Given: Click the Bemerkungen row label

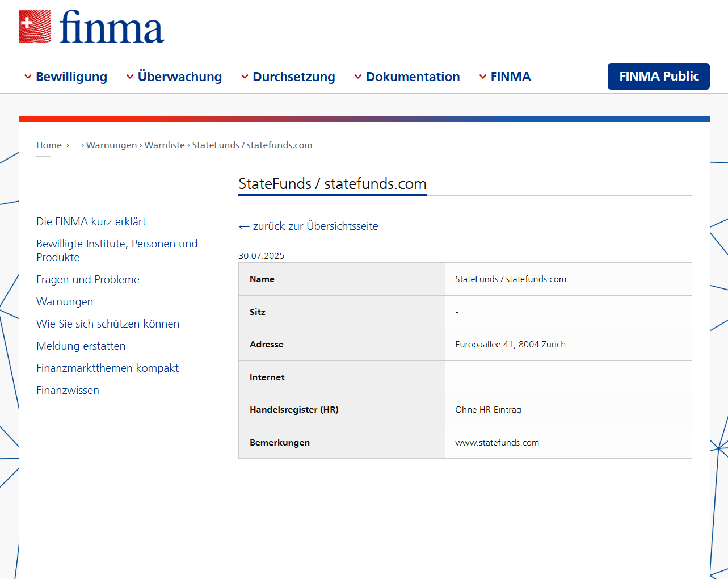Looking at the screenshot, I should point(280,443).
